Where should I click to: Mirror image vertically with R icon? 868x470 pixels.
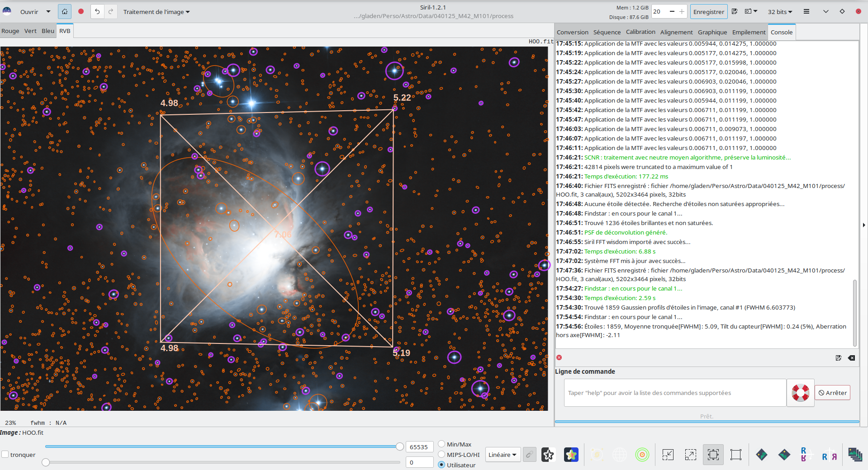click(x=805, y=455)
